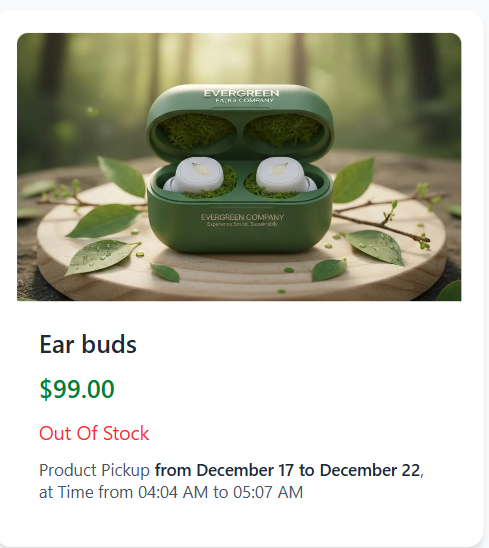This screenshot has height=548, width=489.
Task: Select the $99.00 price text
Action: click(x=77, y=389)
